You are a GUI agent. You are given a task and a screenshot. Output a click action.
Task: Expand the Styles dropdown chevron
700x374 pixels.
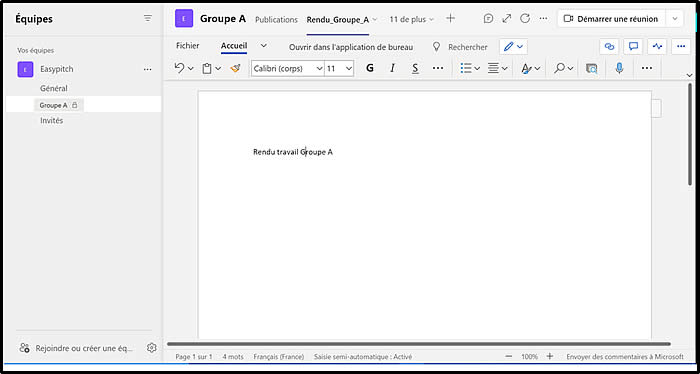538,69
